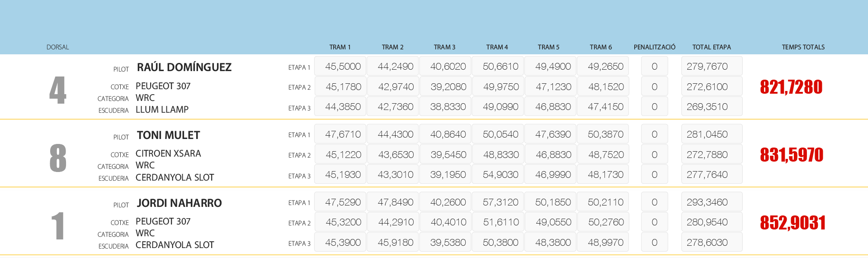Click the DORSAL column header
The width and height of the screenshot is (868, 258).
58,47
